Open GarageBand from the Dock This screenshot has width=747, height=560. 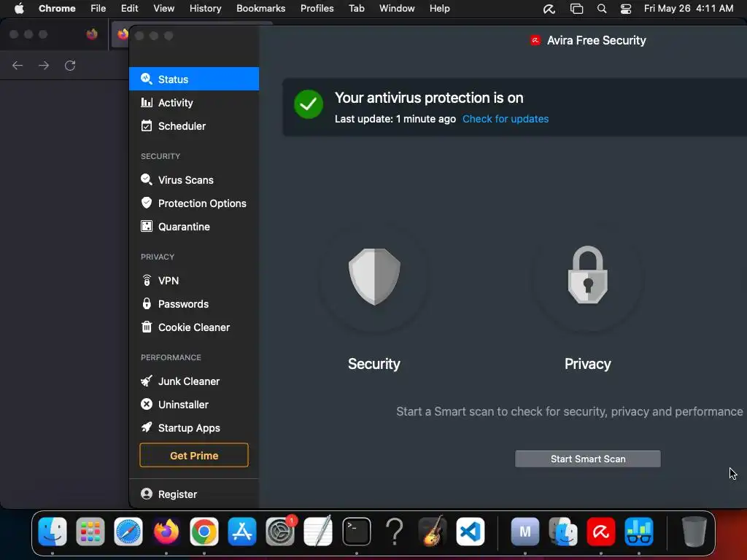(433, 531)
